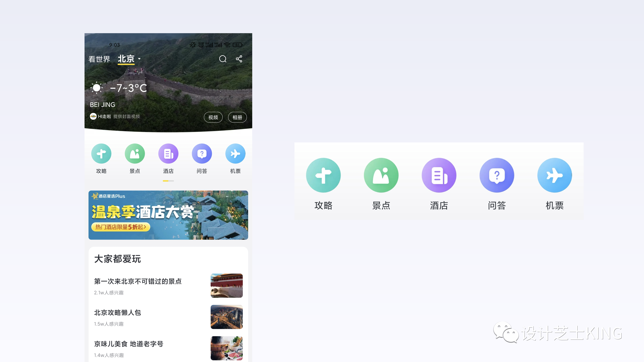
Task: Tap the share icon in header
Action: tap(239, 59)
